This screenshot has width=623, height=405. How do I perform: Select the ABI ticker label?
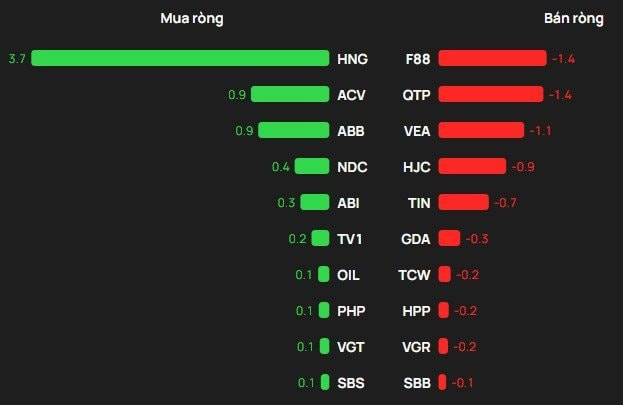point(348,202)
